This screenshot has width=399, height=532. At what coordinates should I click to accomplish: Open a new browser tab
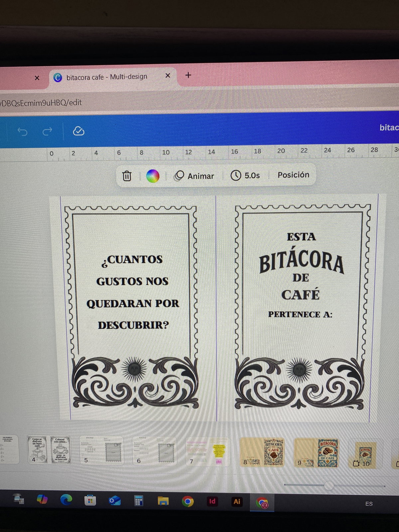click(x=188, y=75)
